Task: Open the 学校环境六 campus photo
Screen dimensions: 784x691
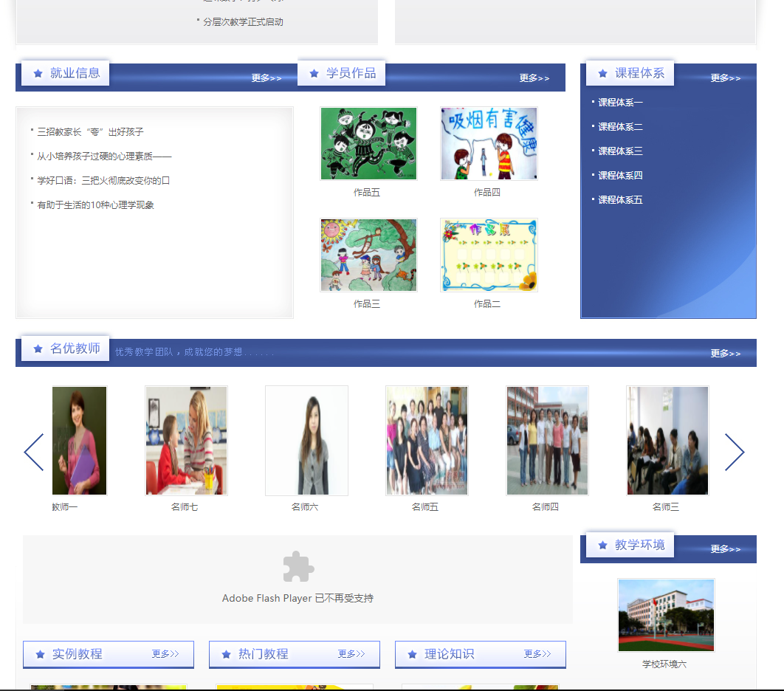Action: click(667, 615)
